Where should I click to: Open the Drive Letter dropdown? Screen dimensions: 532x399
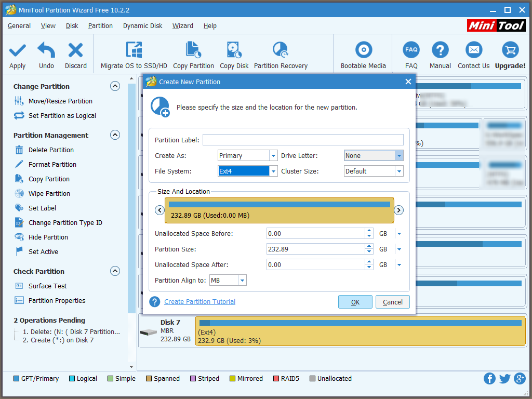(400, 156)
